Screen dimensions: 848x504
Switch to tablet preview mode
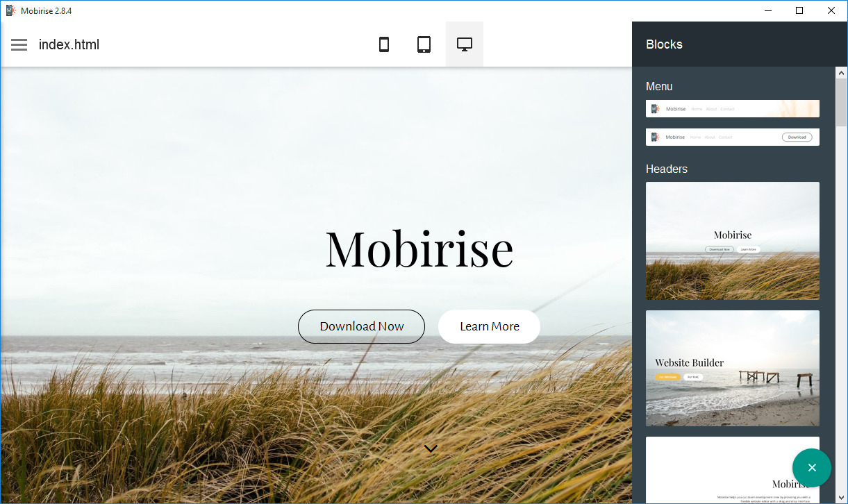click(424, 44)
